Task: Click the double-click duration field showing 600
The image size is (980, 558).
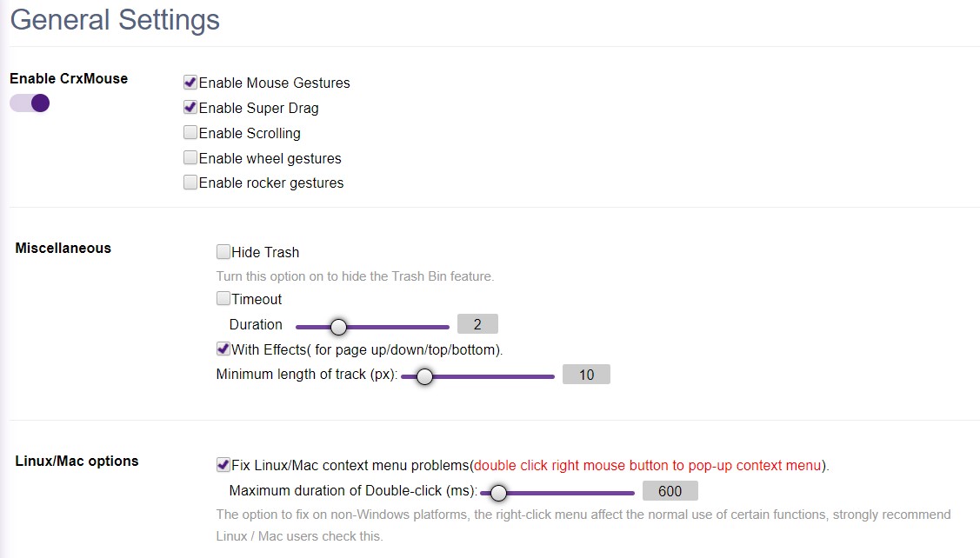Action: point(670,490)
